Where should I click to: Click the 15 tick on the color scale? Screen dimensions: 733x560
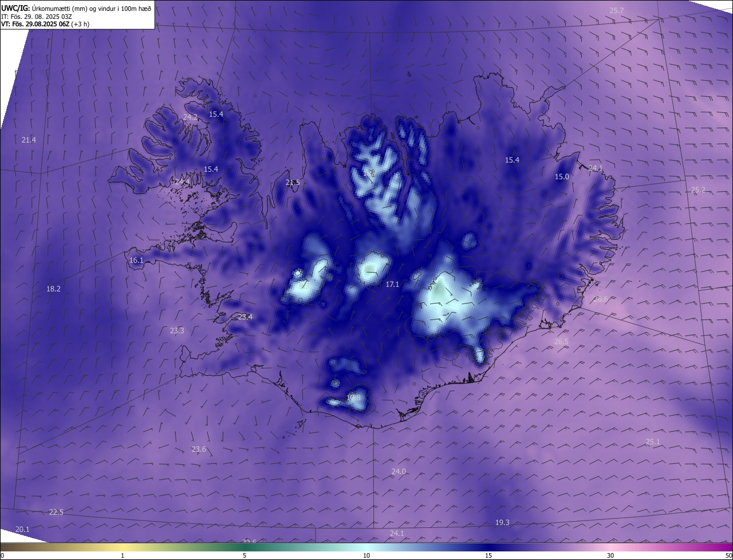pos(488,556)
